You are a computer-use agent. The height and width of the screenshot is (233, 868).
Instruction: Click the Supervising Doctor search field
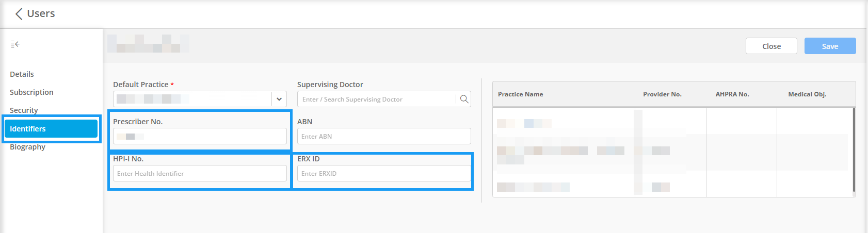point(377,99)
